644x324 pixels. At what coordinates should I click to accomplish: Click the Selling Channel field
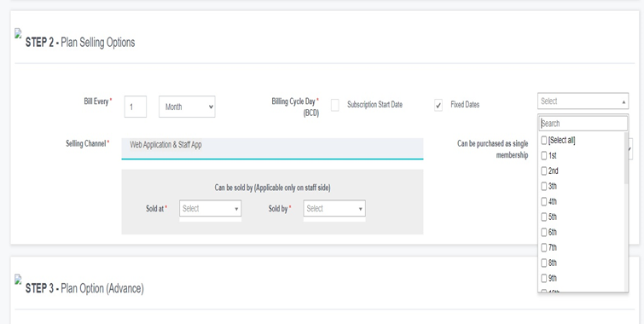pos(272,148)
